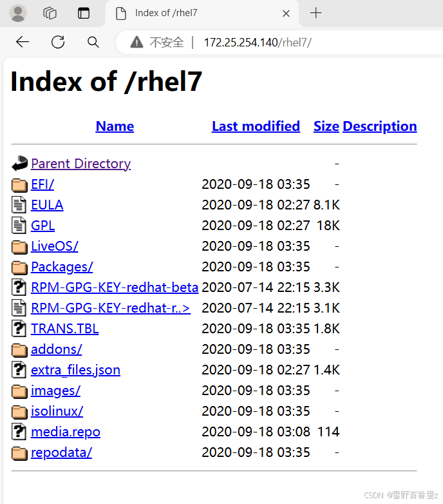Open the addons/ folder link
This screenshot has width=443, height=504.
57,349
